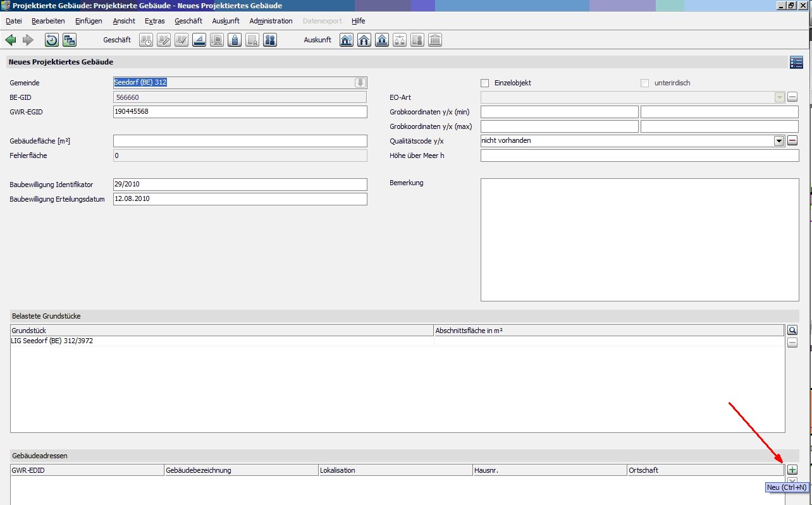Open the Extras menu
This screenshot has width=812, height=505.
click(x=154, y=21)
